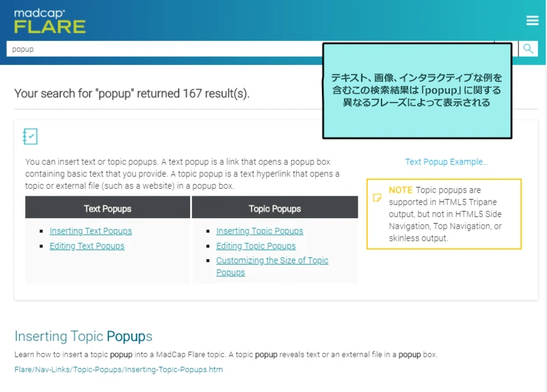Screen dimensions: 547x392
Task: Open Customizing the Size of Topic Popups
Action: pyautogui.click(x=272, y=266)
